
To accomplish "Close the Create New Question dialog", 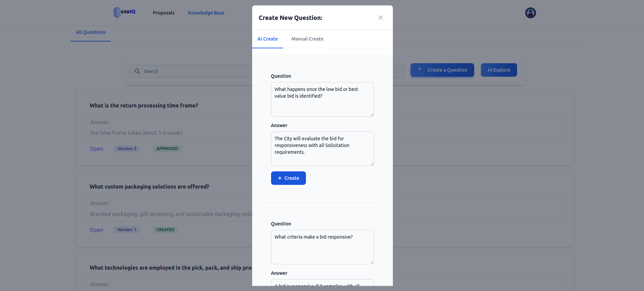I will point(381,18).
